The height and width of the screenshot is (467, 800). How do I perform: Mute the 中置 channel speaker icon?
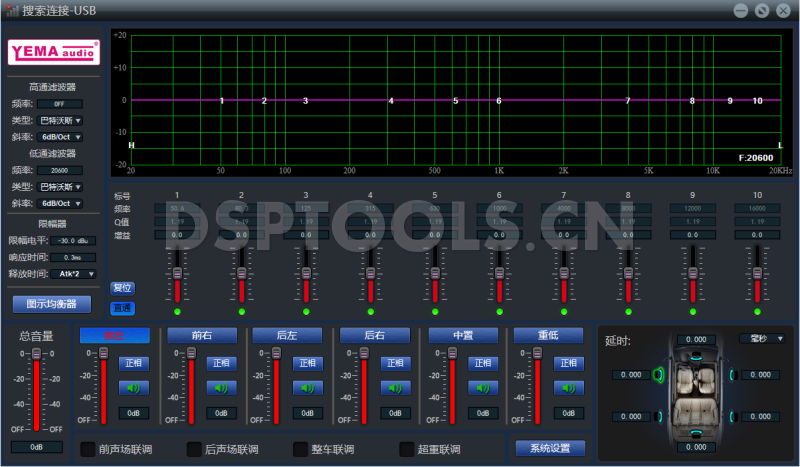tap(483, 388)
